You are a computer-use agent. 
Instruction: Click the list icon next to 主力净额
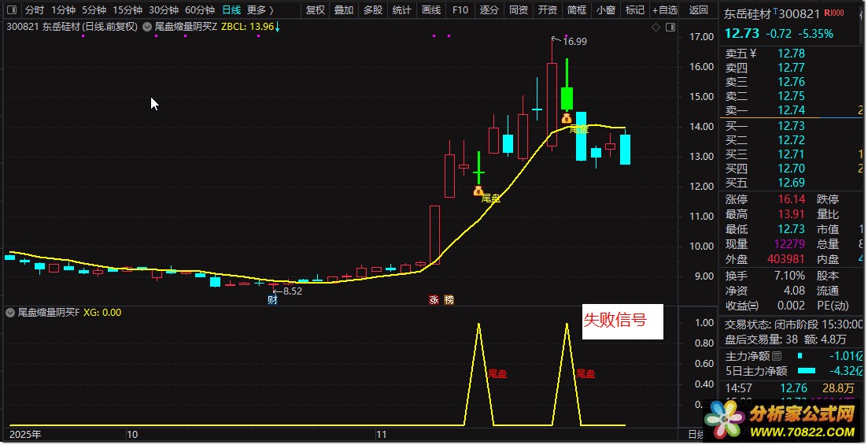point(777,356)
